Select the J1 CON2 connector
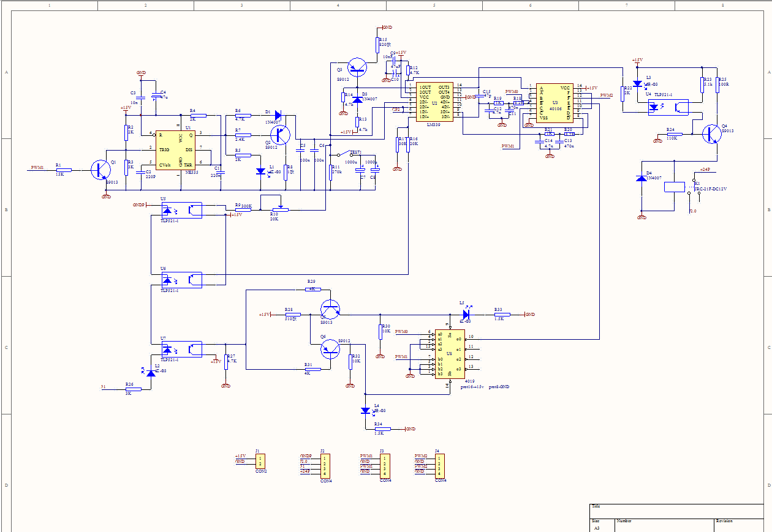Viewport: 772px width, 532px height. (x=261, y=460)
